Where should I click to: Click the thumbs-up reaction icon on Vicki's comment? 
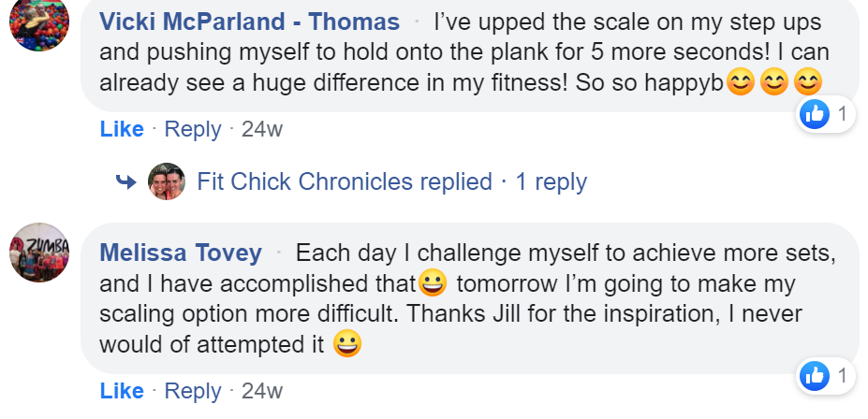(815, 115)
